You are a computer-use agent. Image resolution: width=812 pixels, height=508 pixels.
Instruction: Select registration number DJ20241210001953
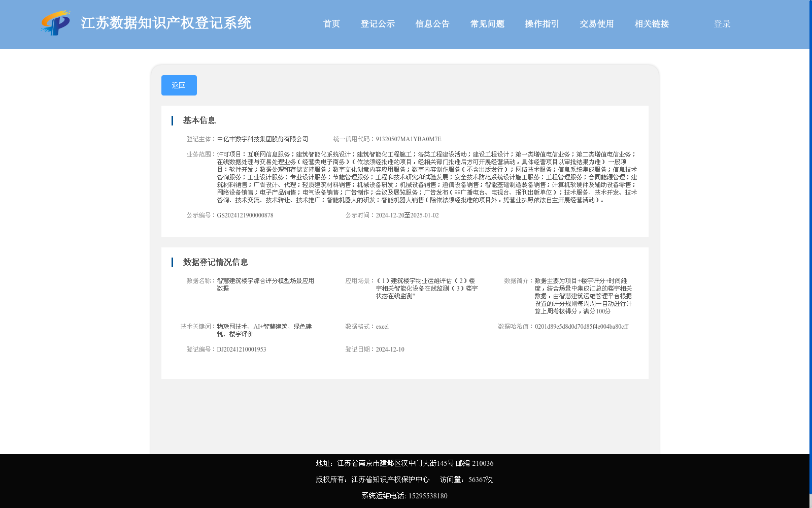pyautogui.click(x=241, y=350)
